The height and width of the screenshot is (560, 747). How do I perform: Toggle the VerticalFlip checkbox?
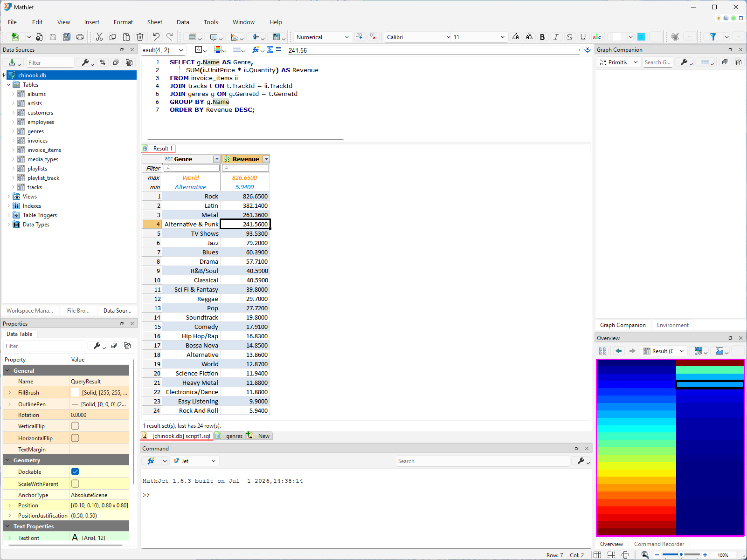coord(75,426)
